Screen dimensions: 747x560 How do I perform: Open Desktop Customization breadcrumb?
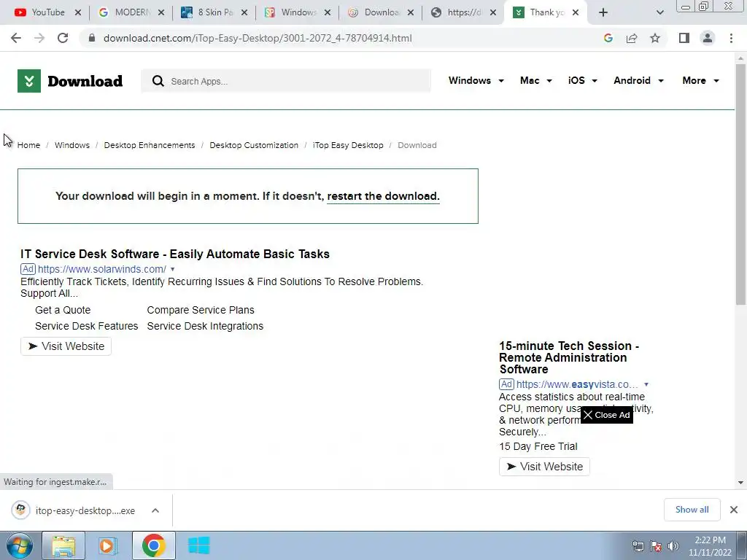coord(254,145)
